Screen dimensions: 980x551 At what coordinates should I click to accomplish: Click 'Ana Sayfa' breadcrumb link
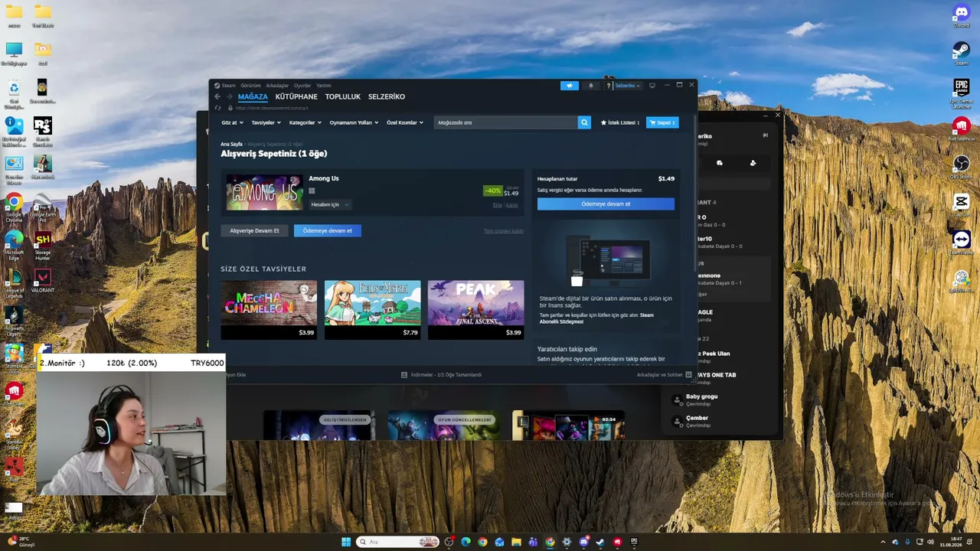[231, 144]
